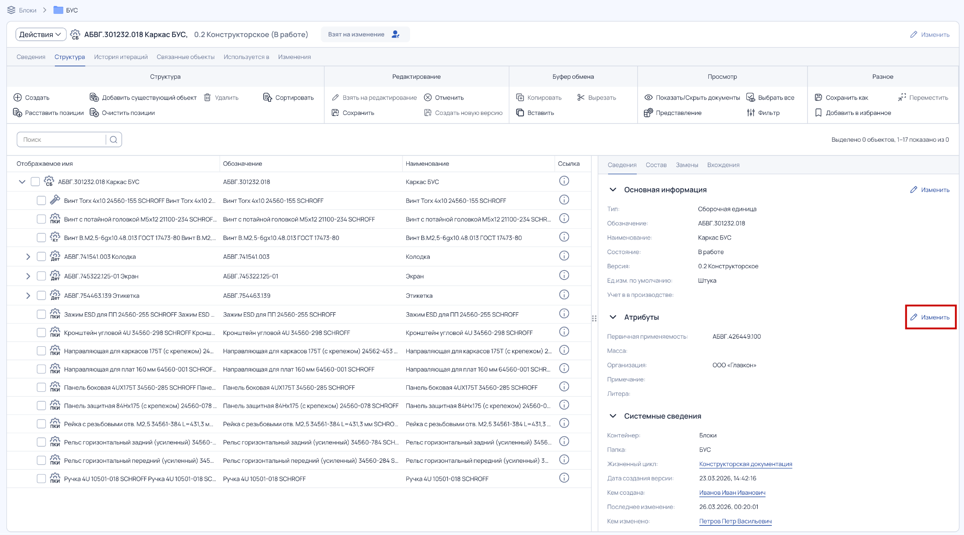Click the Фильтр sliders icon
Viewport: 964px width, 535px height.
[751, 113]
